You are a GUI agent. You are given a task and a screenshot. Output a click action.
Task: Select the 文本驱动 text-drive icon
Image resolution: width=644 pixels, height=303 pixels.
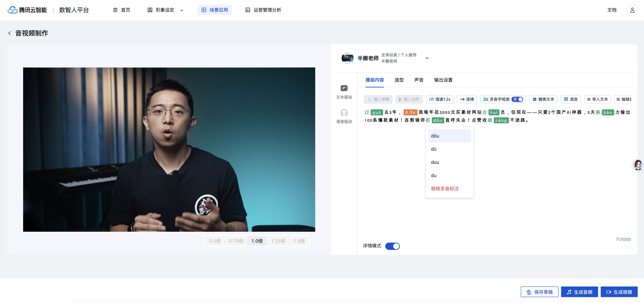[x=344, y=88]
